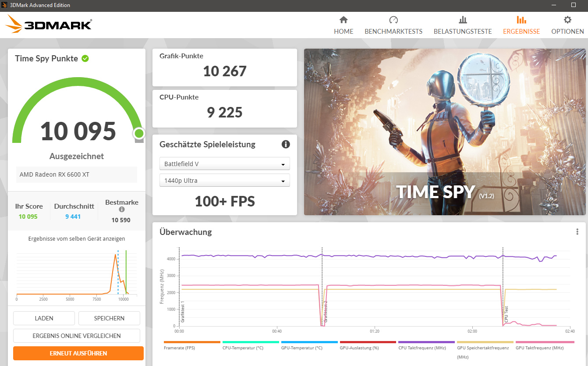The height and width of the screenshot is (366, 588).
Task: Toggle CPU Taktfrequenz purple legend
Action: click(x=427, y=345)
